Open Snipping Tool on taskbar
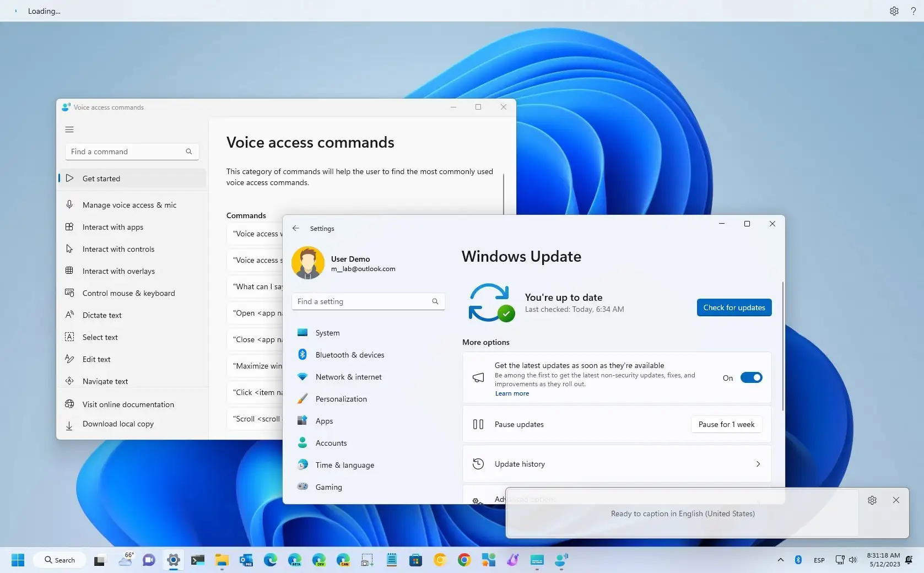 tap(367, 560)
